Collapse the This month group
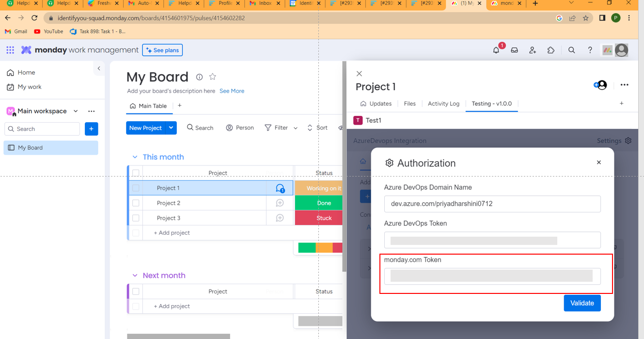The height and width of the screenshot is (339, 644). (135, 157)
